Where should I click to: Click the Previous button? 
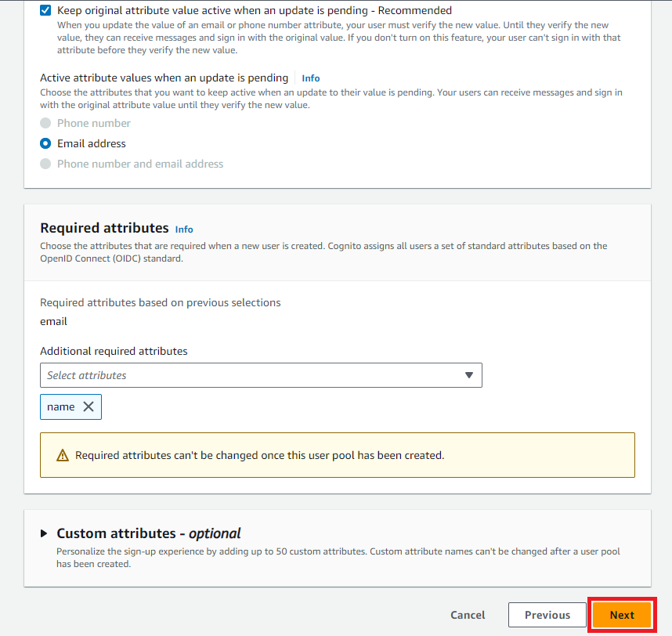click(x=547, y=615)
